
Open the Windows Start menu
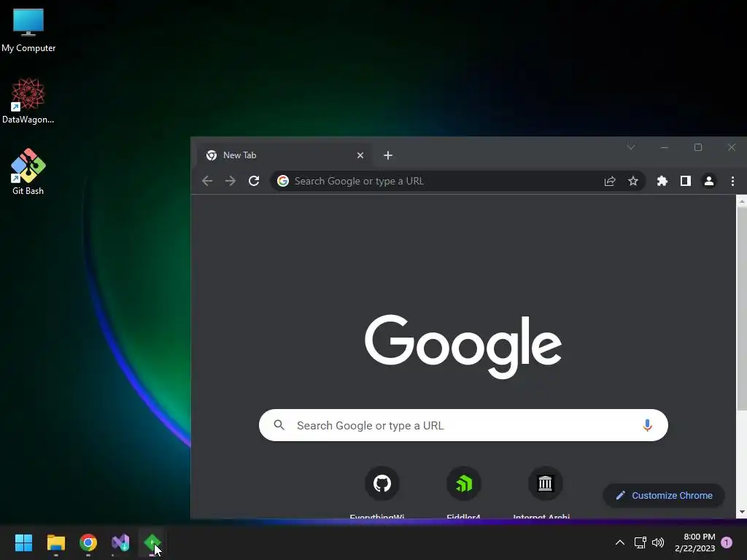(23, 542)
